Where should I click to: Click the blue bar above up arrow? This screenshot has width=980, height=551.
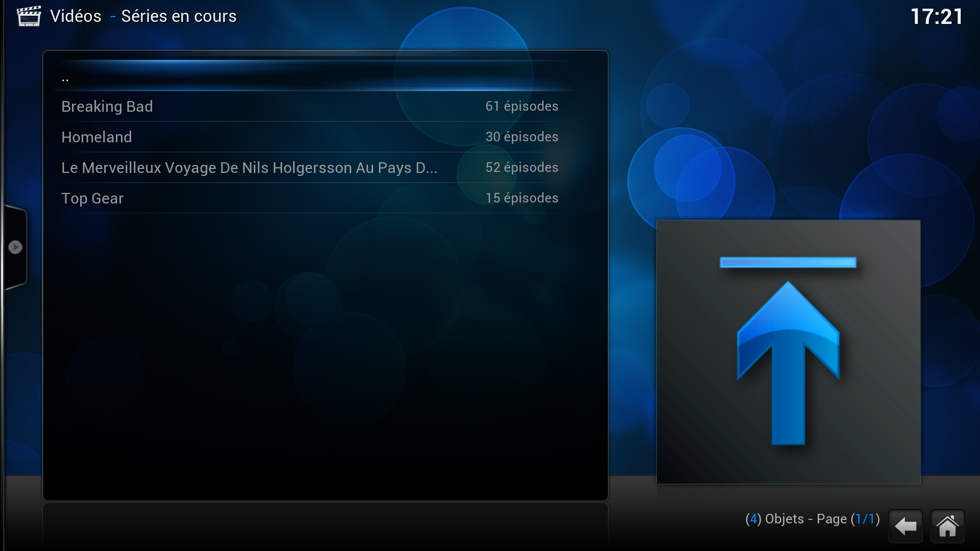click(x=788, y=262)
